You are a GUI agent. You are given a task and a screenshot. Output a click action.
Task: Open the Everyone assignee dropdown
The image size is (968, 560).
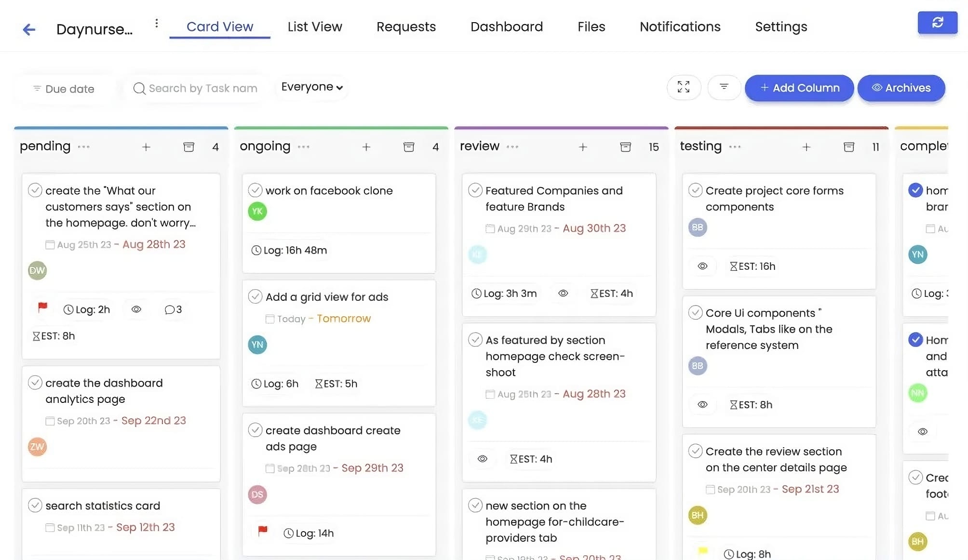tap(310, 87)
